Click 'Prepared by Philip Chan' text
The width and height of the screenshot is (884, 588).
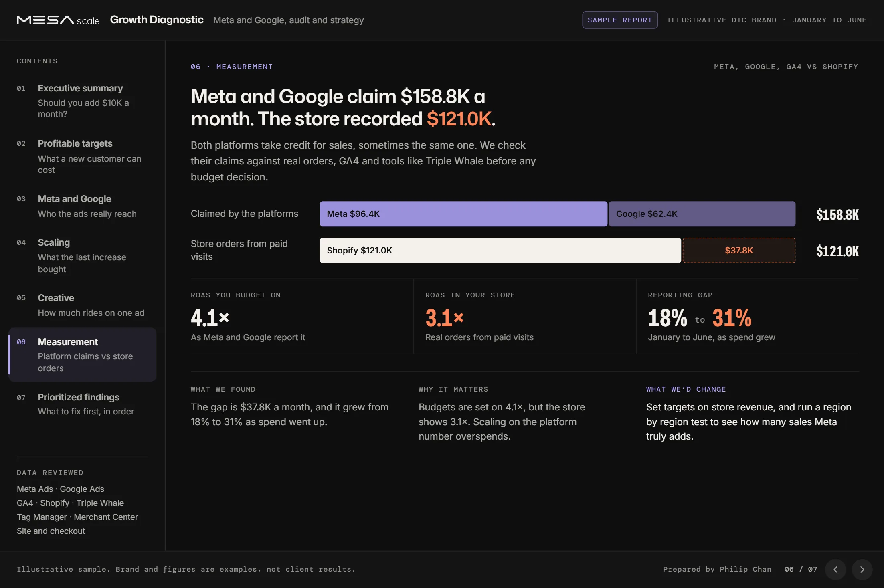pyautogui.click(x=717, y=569)
